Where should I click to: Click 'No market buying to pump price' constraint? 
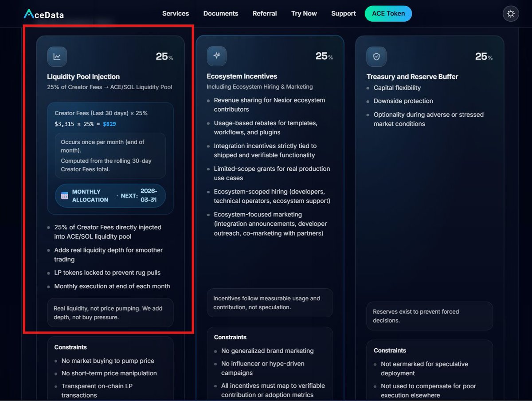108,361
